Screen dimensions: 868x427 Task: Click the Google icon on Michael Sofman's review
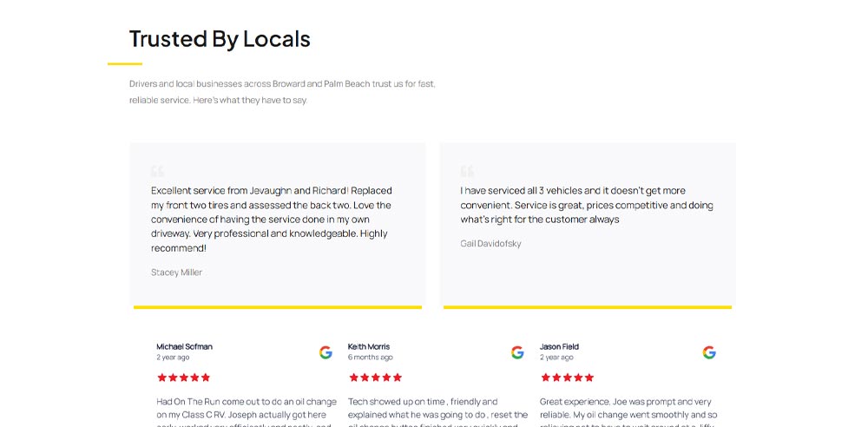pos(325,352)
